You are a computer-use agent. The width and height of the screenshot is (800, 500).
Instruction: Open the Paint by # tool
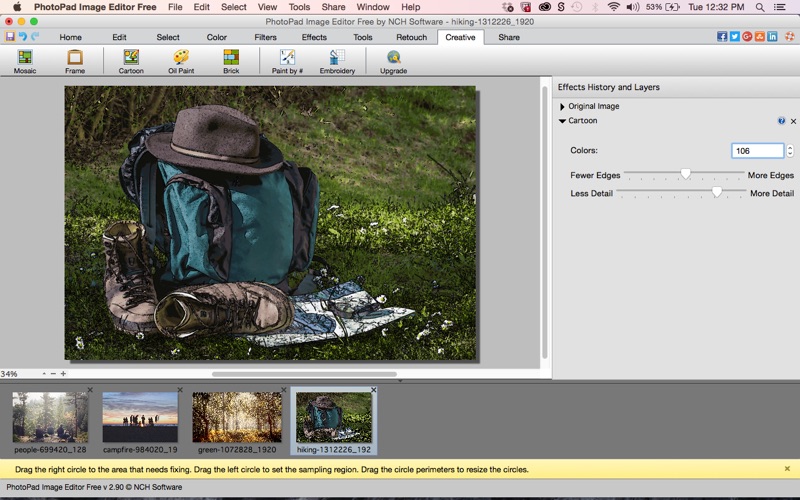(287, 61)
